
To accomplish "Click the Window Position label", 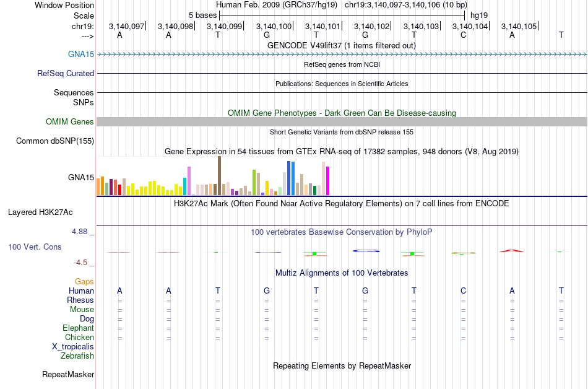I will (x=64, y=5).
